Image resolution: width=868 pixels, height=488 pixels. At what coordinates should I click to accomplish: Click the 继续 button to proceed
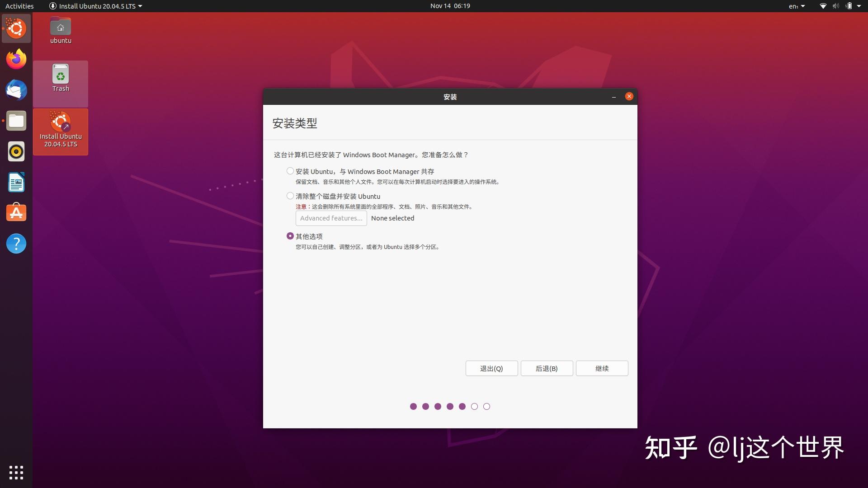[602, 368]
